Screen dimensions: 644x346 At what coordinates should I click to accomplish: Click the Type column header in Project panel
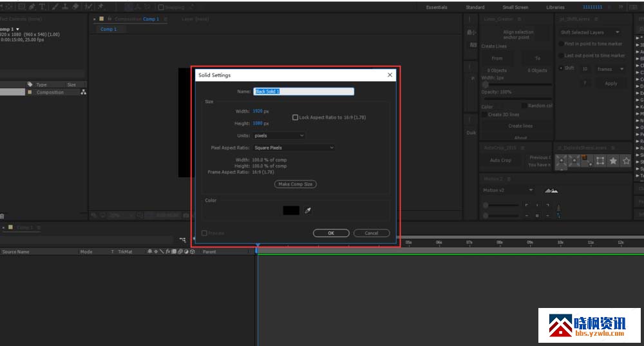click(x=41, y=84)
